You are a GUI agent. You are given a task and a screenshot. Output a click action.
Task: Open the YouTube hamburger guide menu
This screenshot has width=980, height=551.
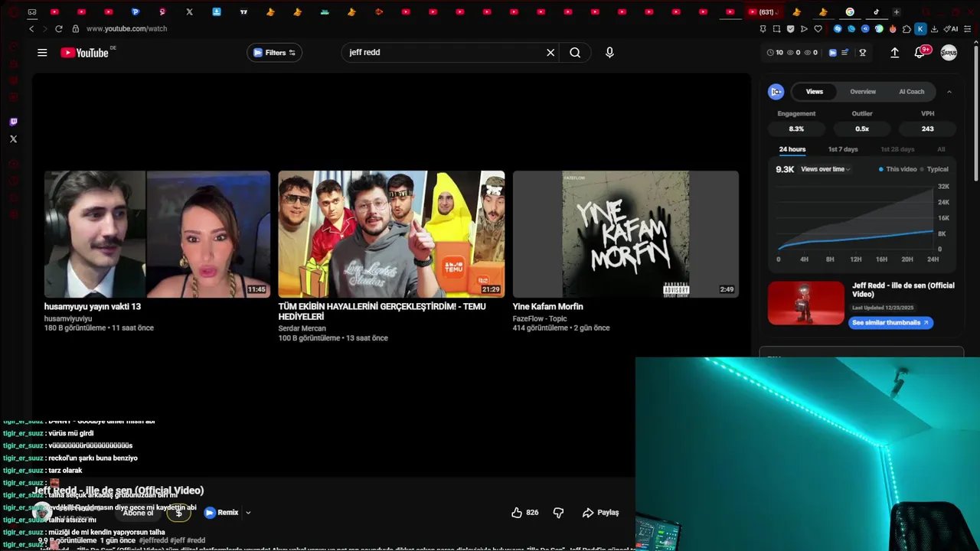pos(42,53)
